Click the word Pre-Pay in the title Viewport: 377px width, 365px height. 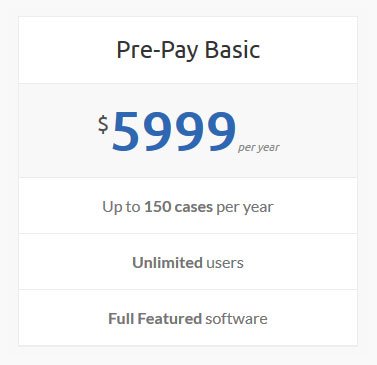click(157, 51)
